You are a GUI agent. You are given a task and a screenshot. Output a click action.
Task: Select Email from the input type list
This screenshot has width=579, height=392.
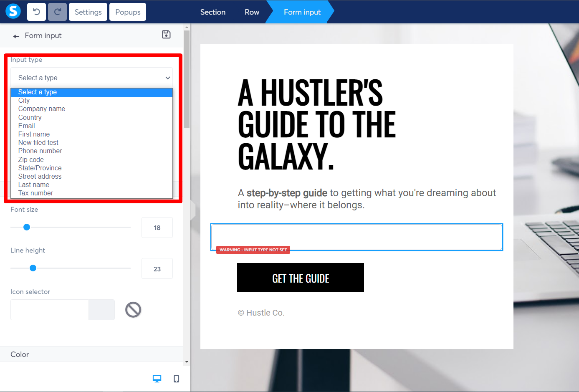coord(26,125)
